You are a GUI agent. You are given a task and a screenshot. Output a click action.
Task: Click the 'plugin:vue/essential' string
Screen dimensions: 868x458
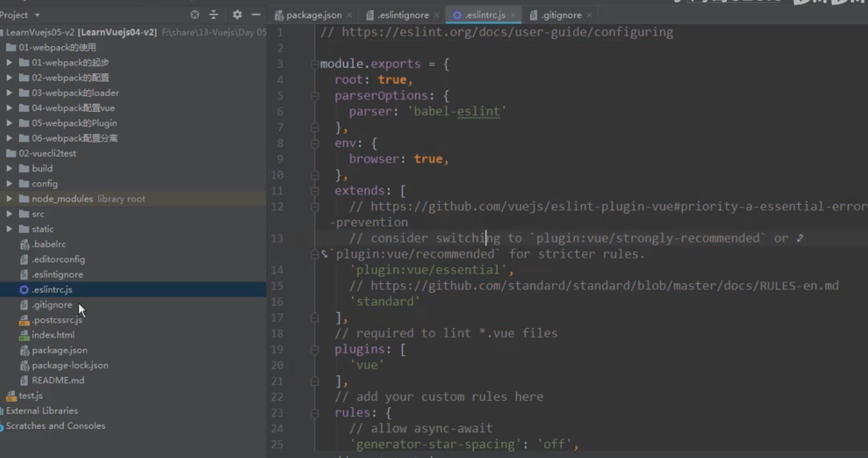pos(428,270)
